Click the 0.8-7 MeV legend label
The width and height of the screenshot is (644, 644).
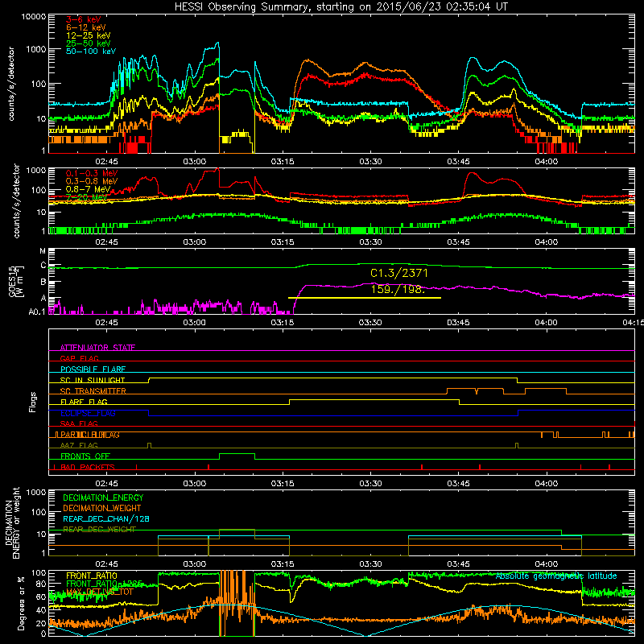pyautogui.click(x=89, y=189)
